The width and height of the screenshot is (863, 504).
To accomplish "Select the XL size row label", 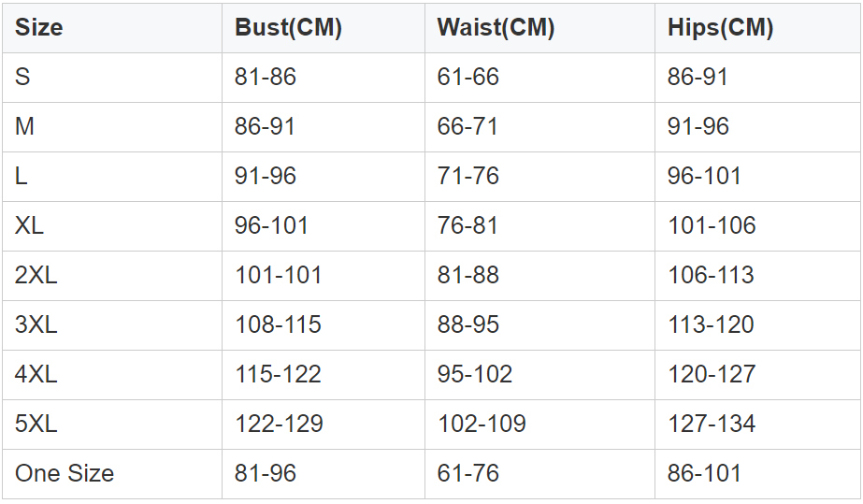I will click(29, 225).
